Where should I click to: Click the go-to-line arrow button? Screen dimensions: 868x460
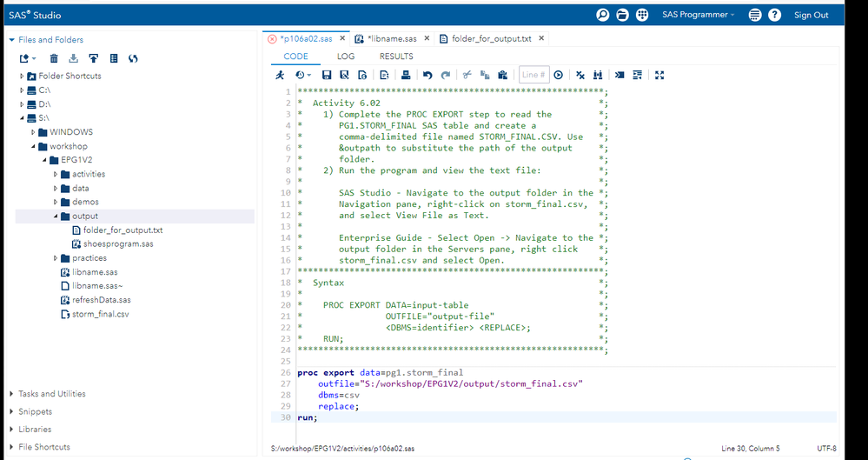pyautogui.click(x=559, y=75)
